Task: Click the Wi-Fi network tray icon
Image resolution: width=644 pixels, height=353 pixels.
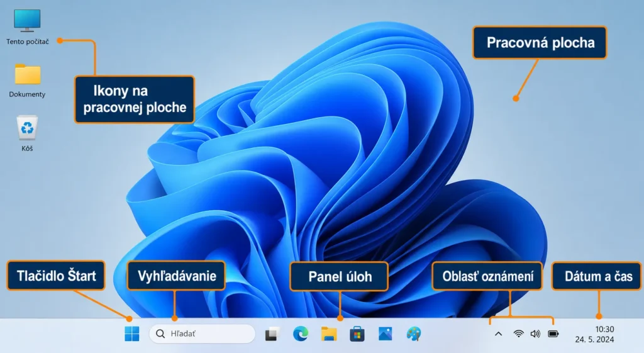Action: click(x=519, y=333)
